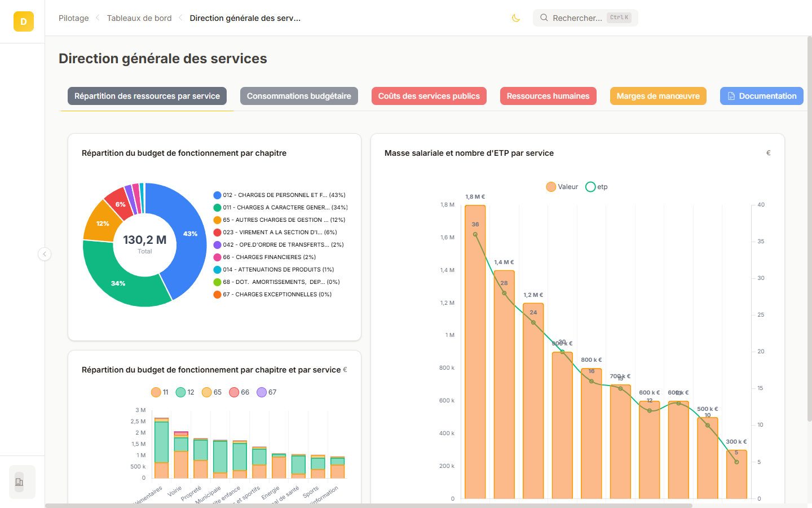Click the euro icon on Masse salariale card
The width and height of the screenshot is (812, 508).
[768, 153]
